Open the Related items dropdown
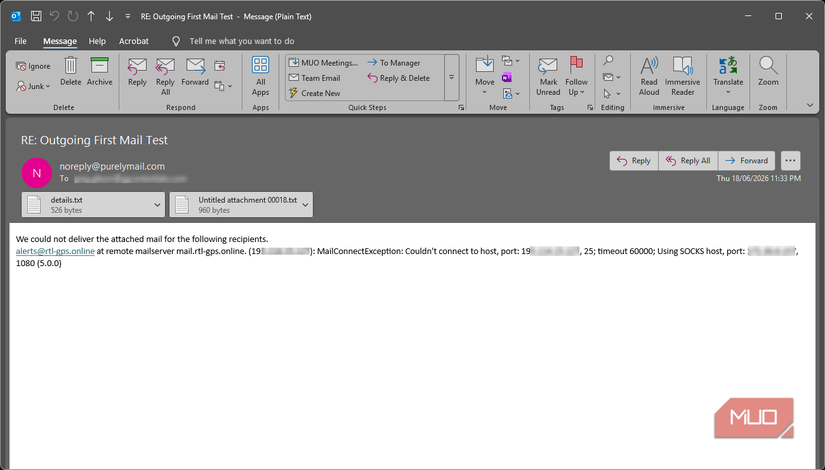This screenshot has width=825, height=470. [612, 77]
